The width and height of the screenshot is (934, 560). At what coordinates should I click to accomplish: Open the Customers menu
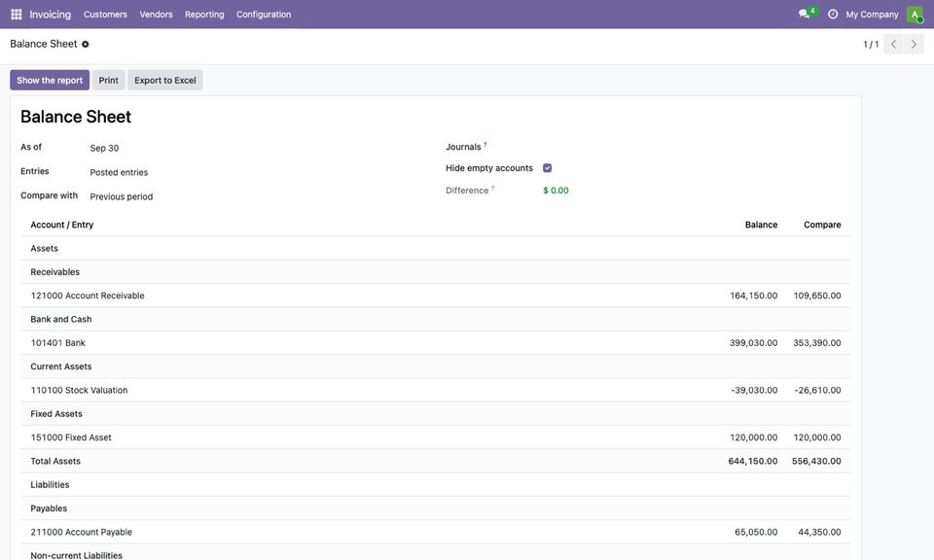pyautogui.click(x=105, y=15)
